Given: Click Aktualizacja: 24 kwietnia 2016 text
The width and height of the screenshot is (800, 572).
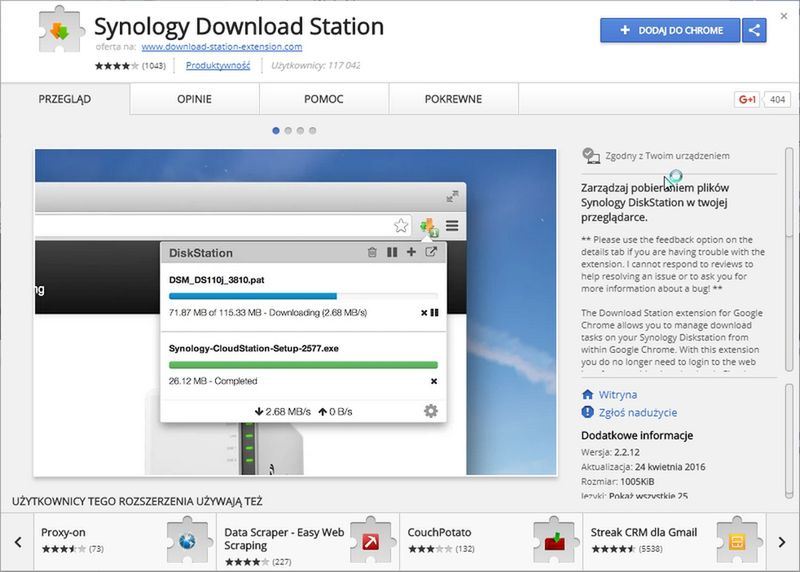Looking at the screenshot, I should coord(643,467).
